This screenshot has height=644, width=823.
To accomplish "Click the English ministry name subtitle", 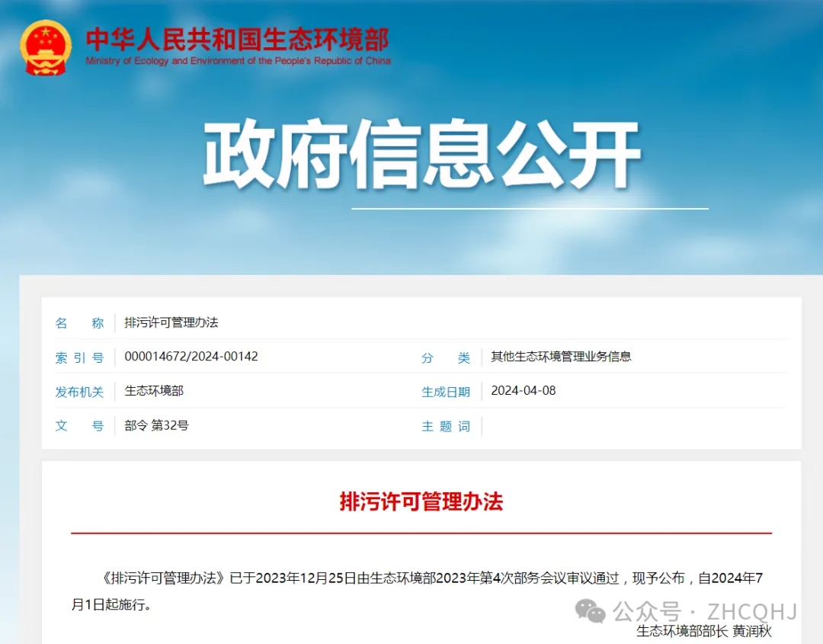I will pos(238,61).
